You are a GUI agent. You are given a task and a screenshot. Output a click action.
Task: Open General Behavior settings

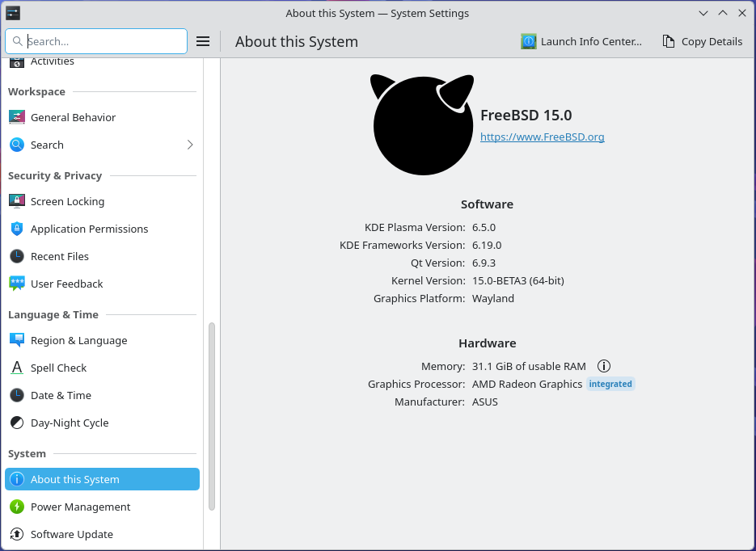73,117
